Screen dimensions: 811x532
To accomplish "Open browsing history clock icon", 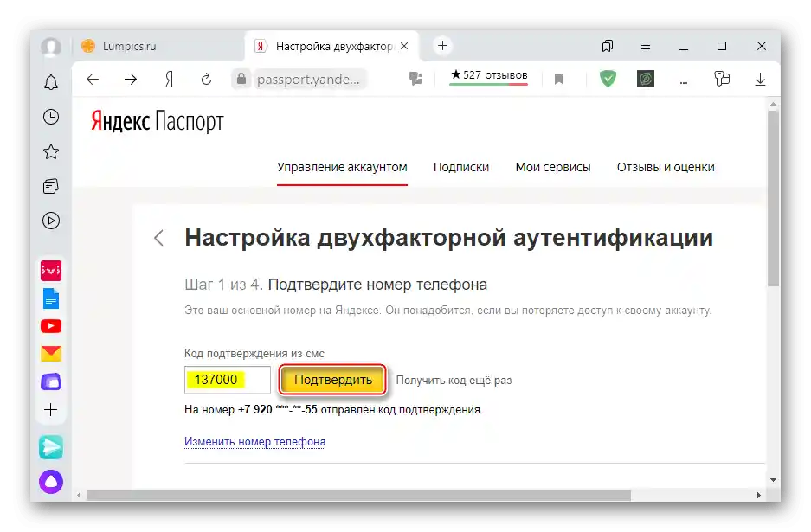I will click(51, 117).
